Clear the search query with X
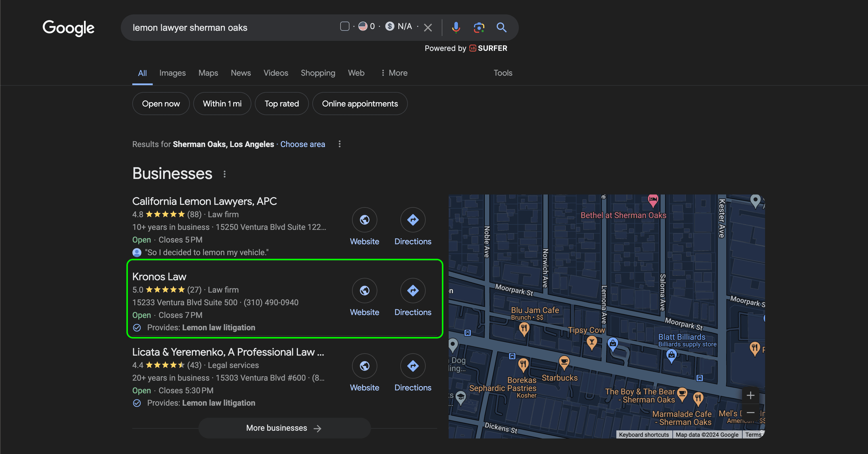 (428, 28)
